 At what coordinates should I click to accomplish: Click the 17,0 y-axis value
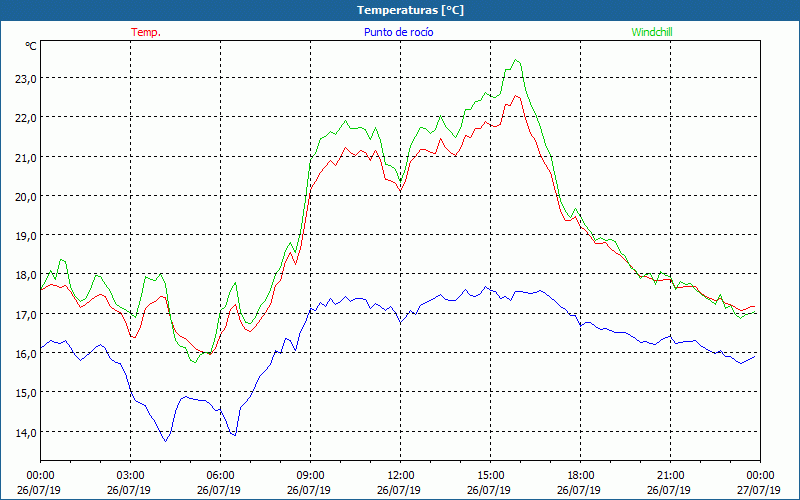click(24, 314)
